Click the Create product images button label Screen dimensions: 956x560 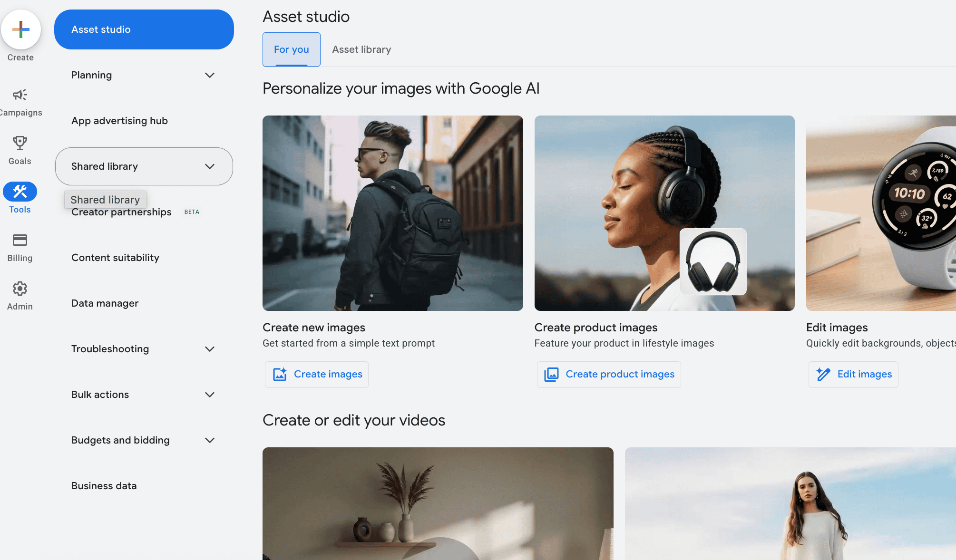click(x=620, y=374)
